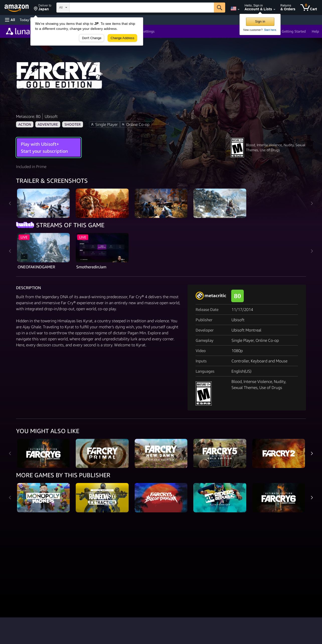Advance You Might Also Like carousel right
The image size is (322, 644).
point(312,453)
